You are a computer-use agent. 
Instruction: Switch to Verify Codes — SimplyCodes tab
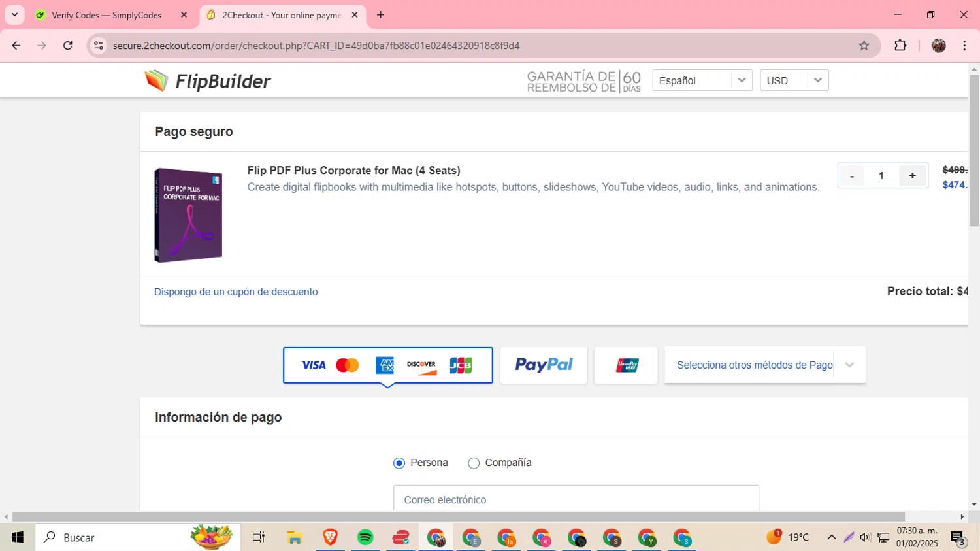(x=112, y=15)
